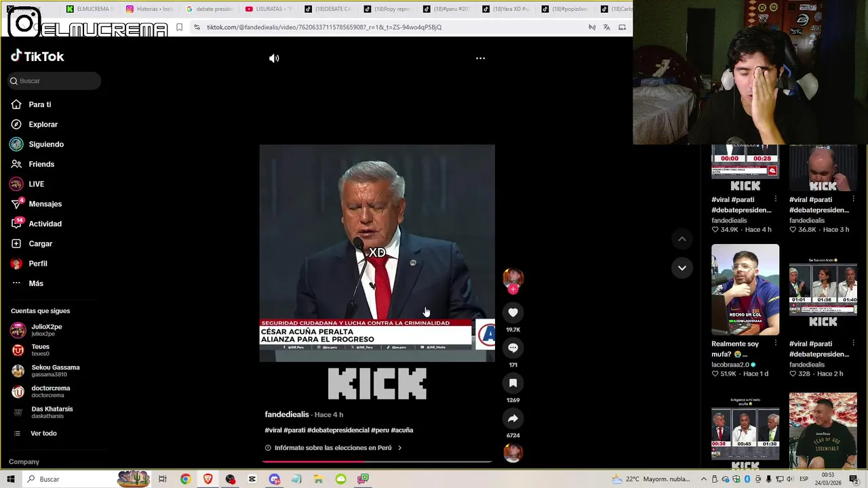868x488 pixels.
Task: Open CapCut from taskbar
Action: 252,479
